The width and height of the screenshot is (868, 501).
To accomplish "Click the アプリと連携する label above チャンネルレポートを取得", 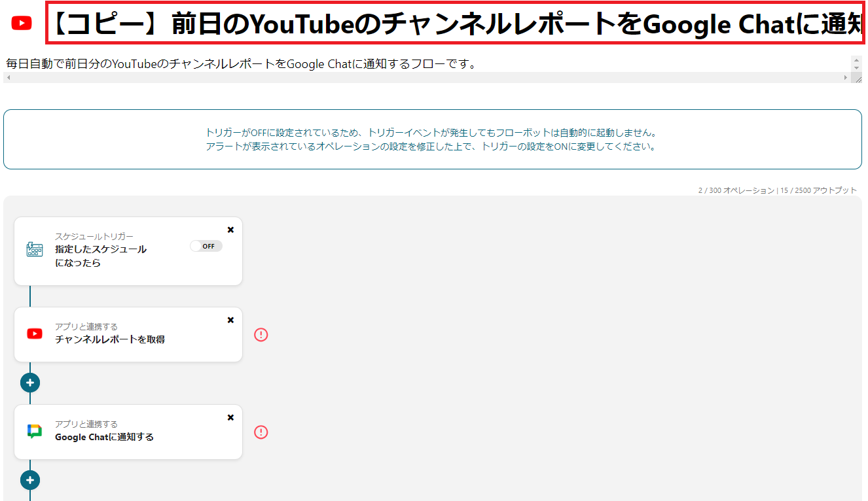I will (86, 327).
